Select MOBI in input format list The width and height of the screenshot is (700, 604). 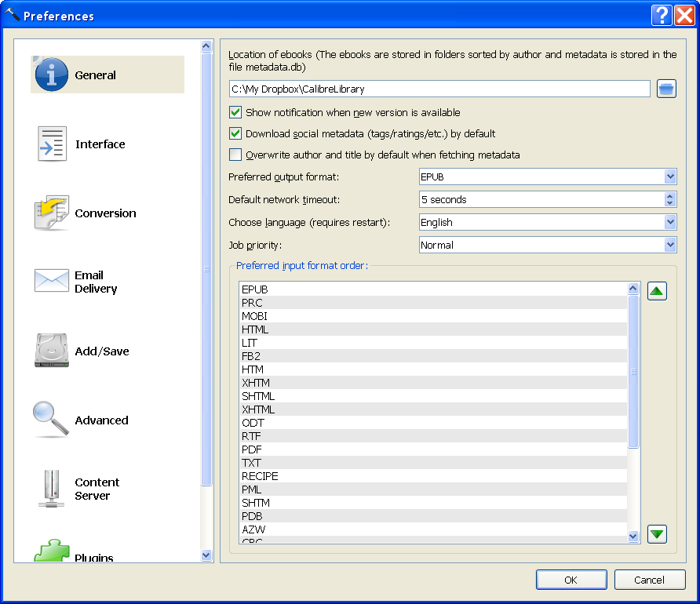(255, 316)
